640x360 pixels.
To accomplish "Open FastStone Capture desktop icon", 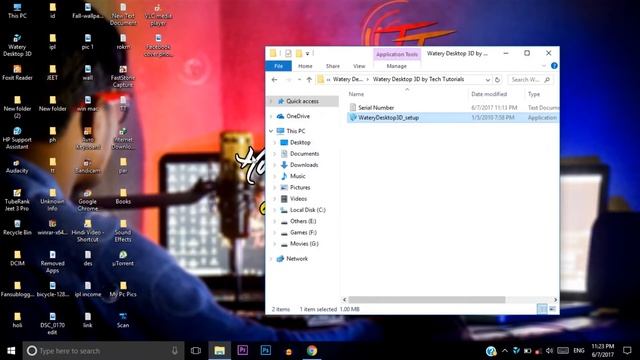I will point(123,76).
